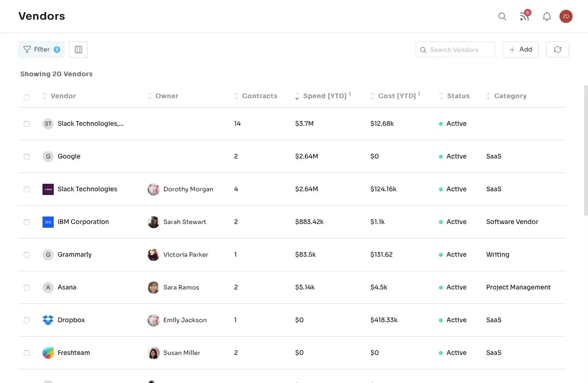
Task: Open the ZD user avatar menu
Action: click(566, 16)
